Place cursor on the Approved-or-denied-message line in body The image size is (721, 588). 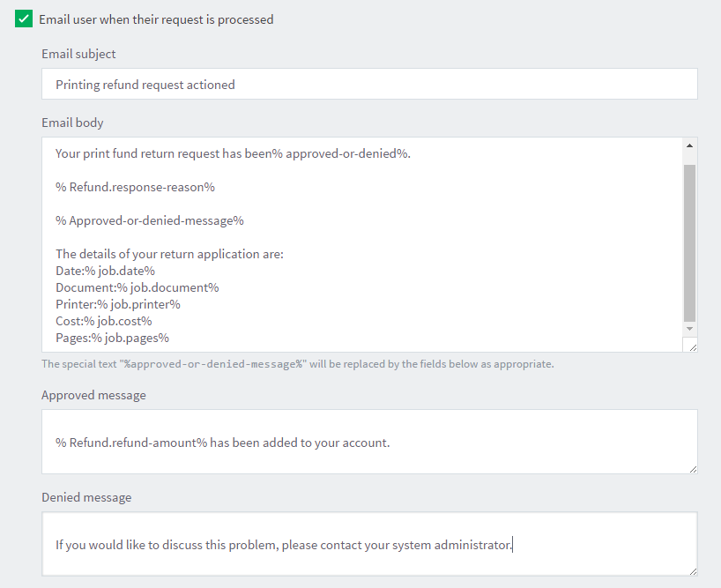[x=150, y=220]
